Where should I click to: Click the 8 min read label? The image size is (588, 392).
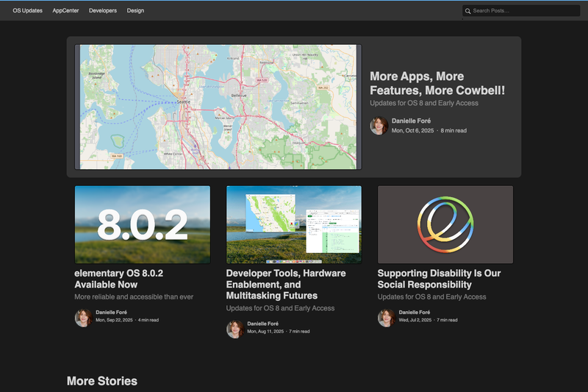click(453, 130)
